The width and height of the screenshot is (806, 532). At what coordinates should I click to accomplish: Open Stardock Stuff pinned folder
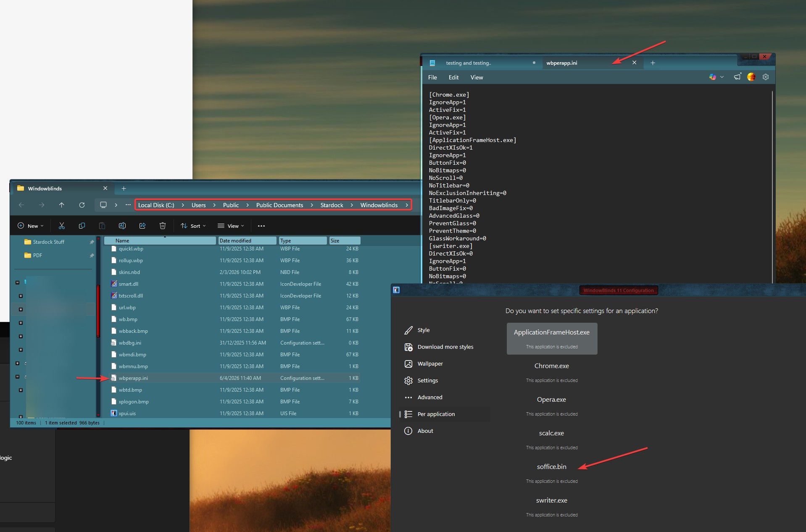[x=48, y=242]
